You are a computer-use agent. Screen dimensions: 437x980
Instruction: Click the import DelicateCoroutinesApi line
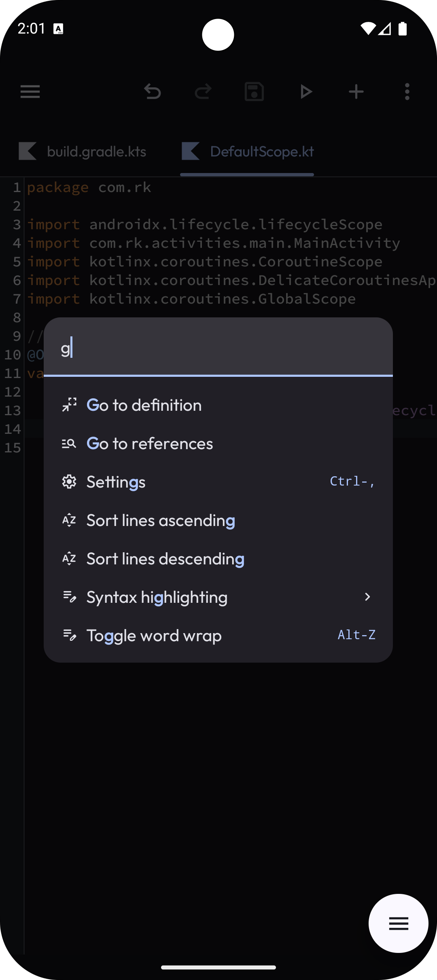coord(231,280)
